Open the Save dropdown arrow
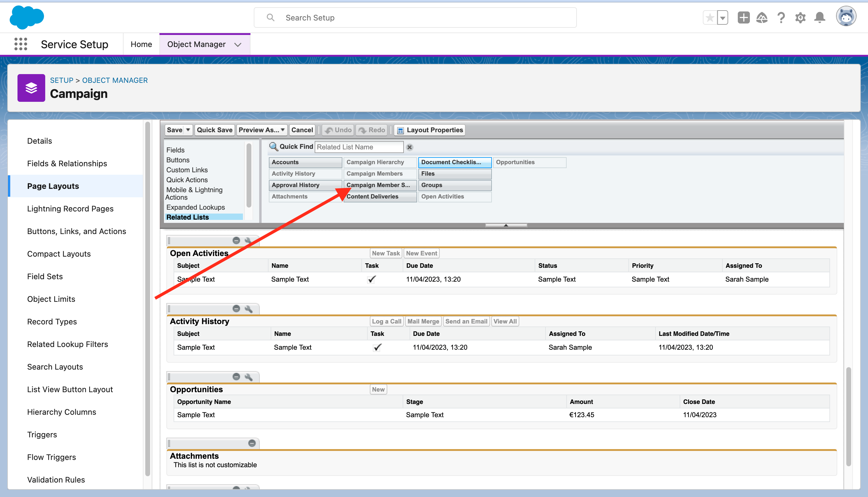Screen dimensions: 868x497 point(188,130)
